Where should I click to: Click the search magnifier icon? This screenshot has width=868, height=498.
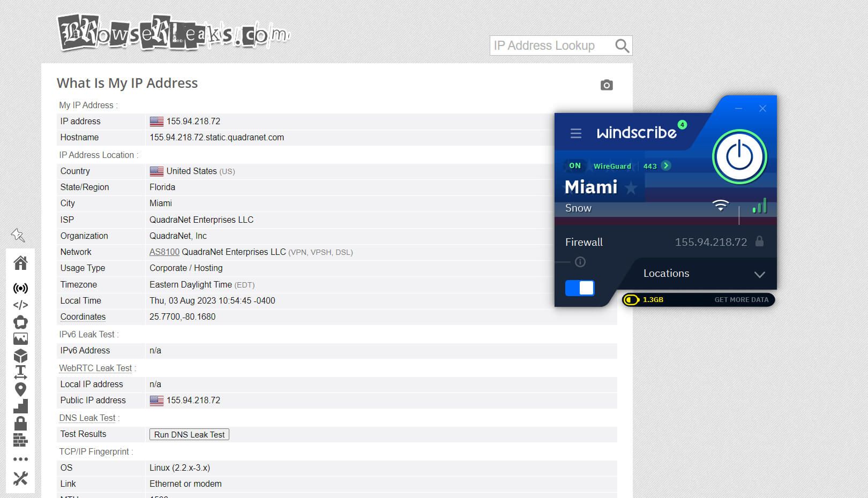[622, 46]
